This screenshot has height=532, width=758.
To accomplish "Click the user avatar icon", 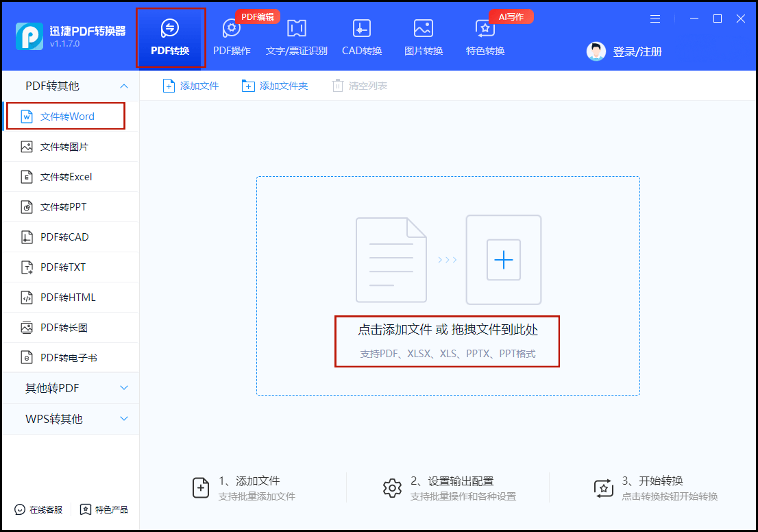I will [596, 51].
